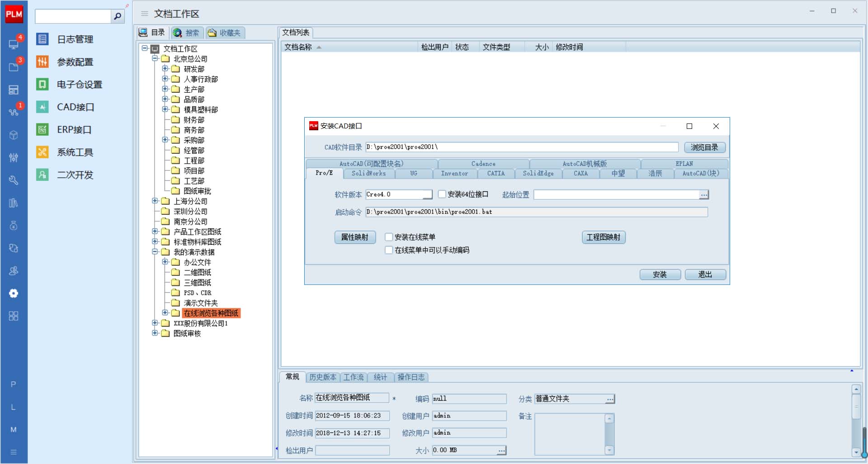Viewport: 868px width, 464px height.
Task: Click the 系统工具 system tools icon
Action: pos(42,152)
